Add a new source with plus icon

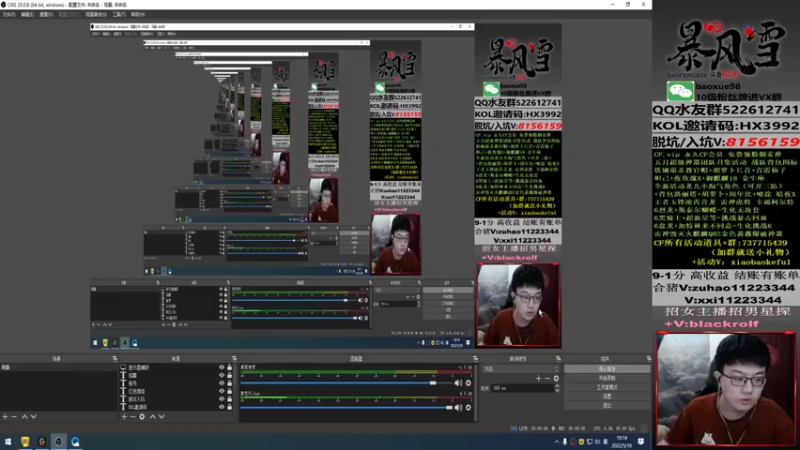pyautogui.click(x=124, y=417)
